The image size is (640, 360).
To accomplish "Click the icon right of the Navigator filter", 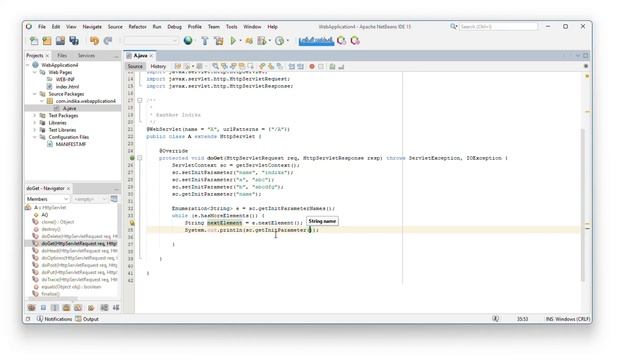I will point(114,199).
